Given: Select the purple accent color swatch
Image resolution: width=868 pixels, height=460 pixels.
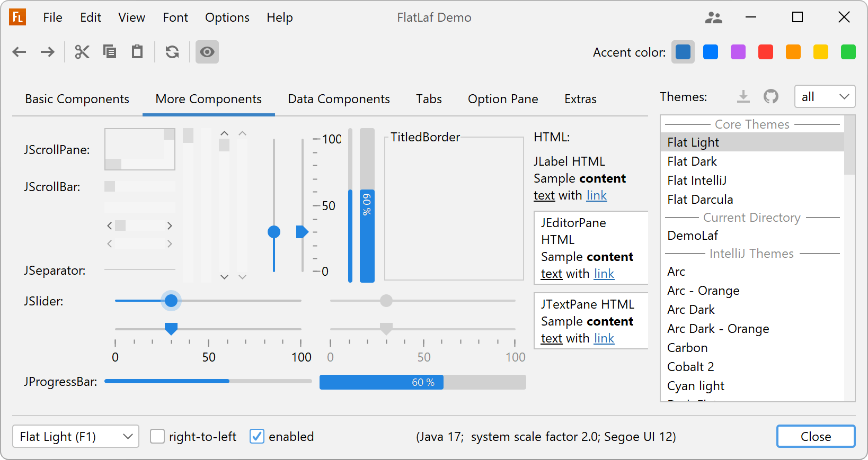Looking at the screenshot, I should (x=738, y=52).
